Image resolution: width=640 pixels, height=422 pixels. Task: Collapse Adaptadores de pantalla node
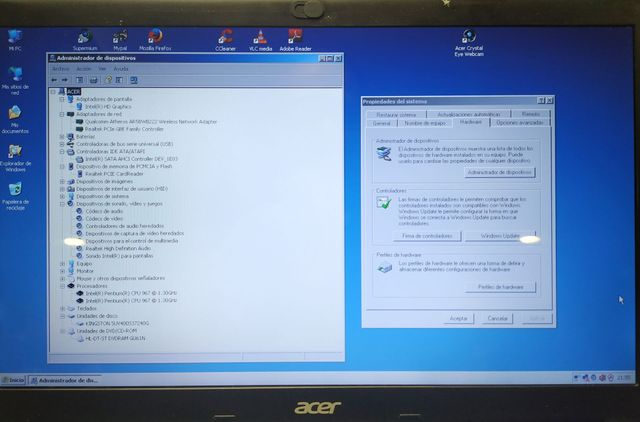(62, 99)
